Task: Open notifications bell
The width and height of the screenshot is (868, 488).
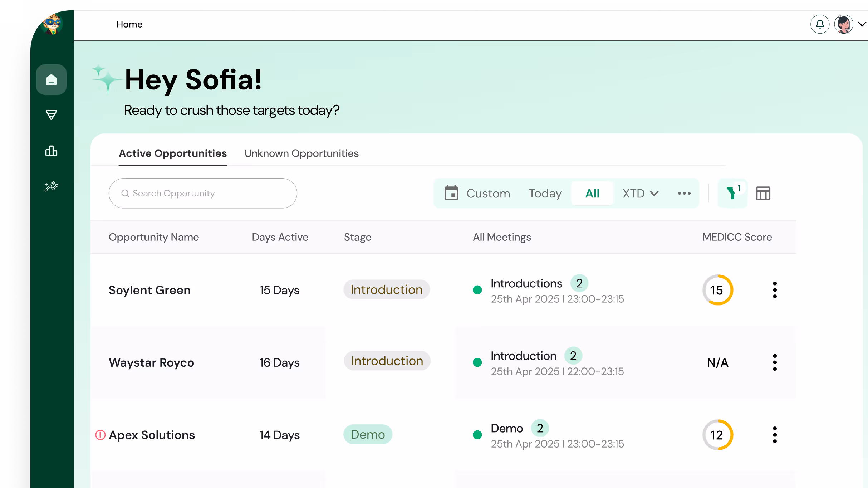Action: [x=820, y=24]
